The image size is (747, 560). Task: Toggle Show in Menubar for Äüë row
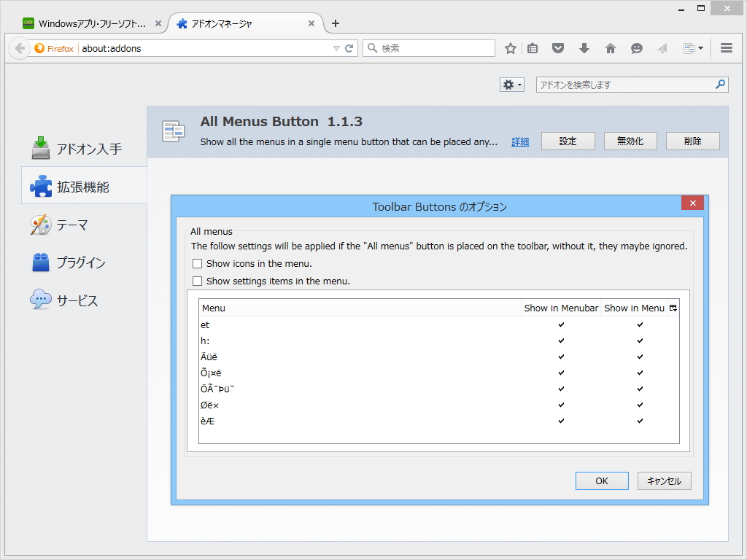point(561,357)
